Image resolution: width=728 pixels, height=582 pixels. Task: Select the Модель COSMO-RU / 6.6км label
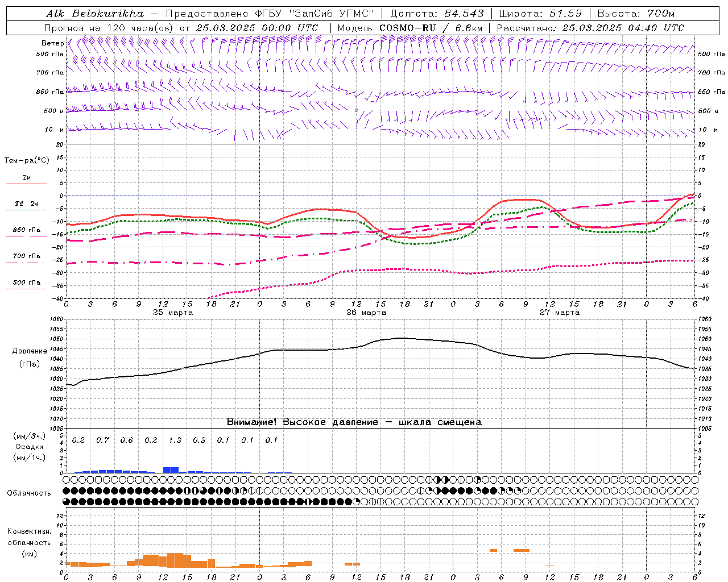(410, 28)
